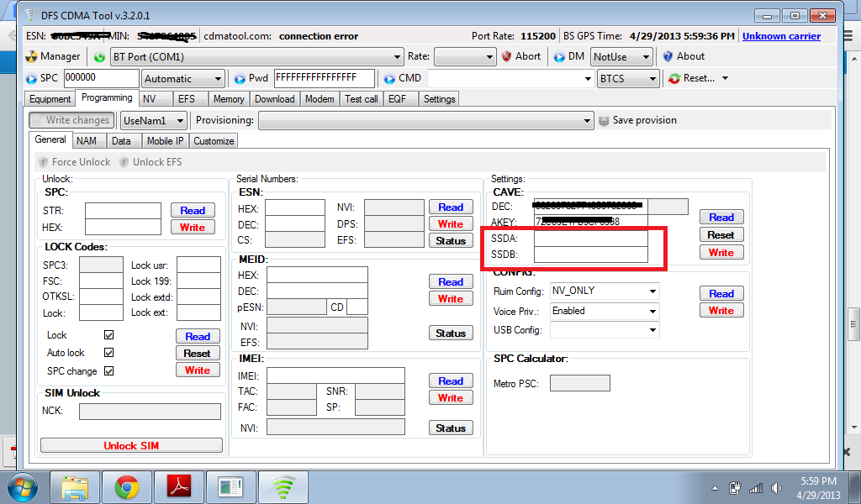Click the Reset... phone icon
Screen dimensions: 861x504
tap(674, 78)
